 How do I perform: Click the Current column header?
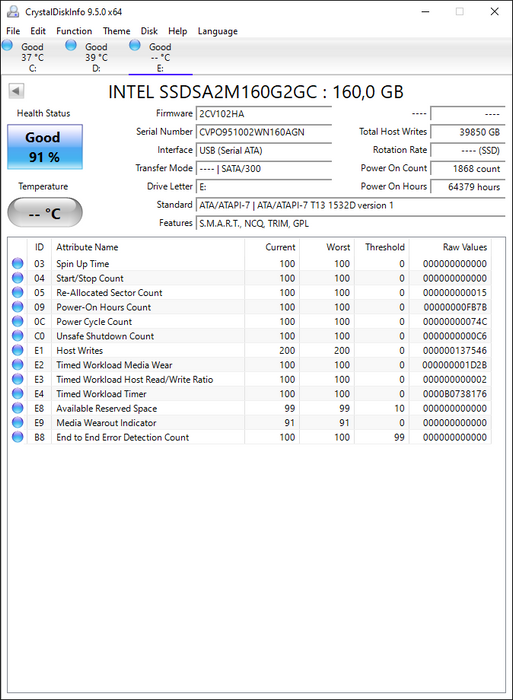pos(272,247)
